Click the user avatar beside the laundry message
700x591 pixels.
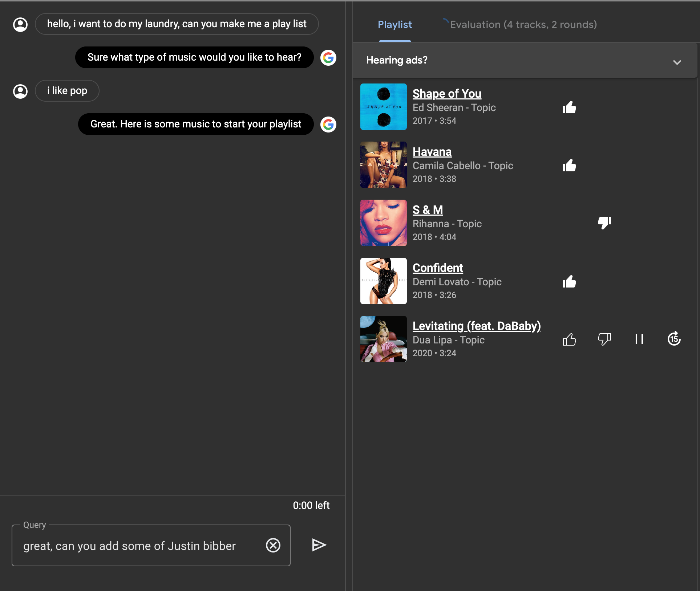pyautogui.click(x=20, y=24)
